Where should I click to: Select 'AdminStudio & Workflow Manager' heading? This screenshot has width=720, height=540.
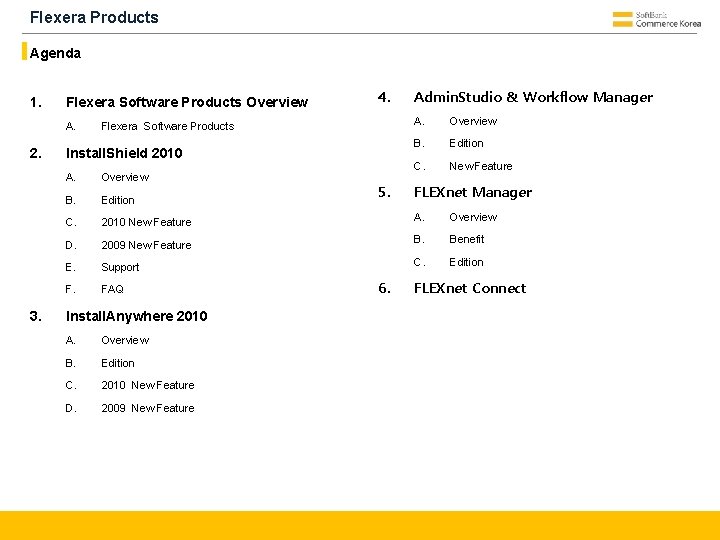click(x=533, y=97)
